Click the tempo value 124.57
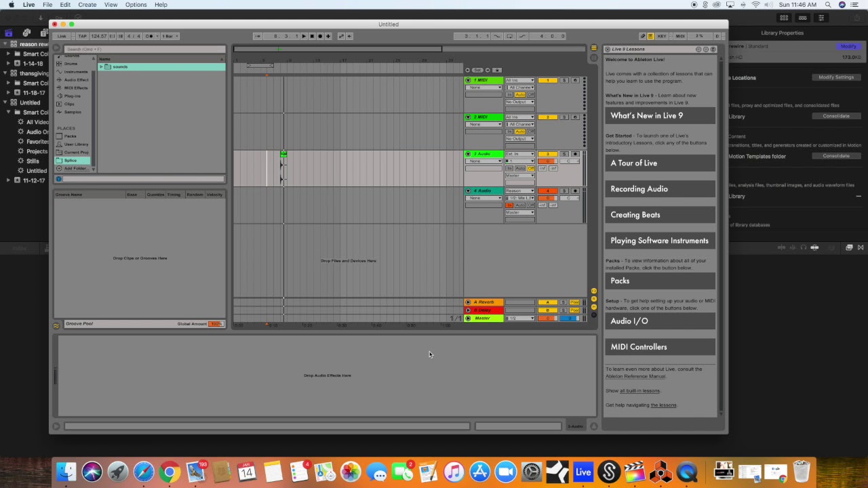This screenshot has height=488, width=868. 98,36
